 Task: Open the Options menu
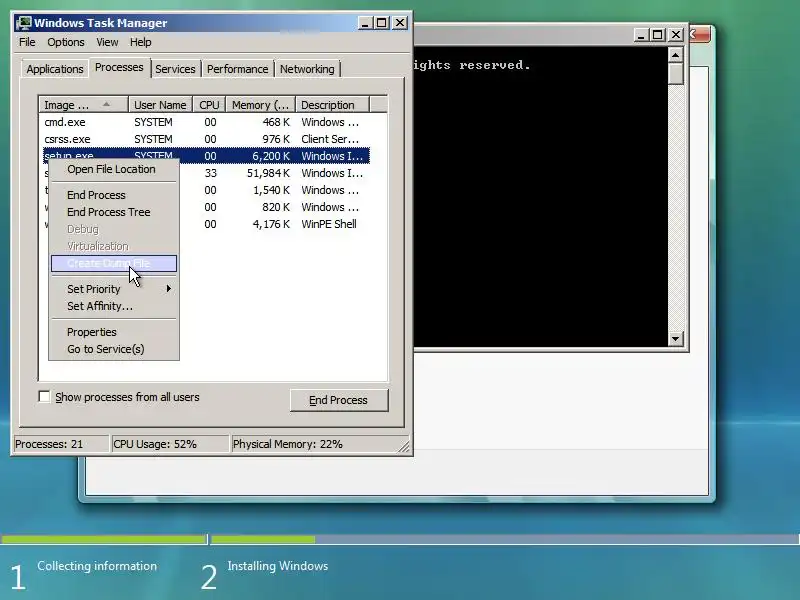[66, 42]
